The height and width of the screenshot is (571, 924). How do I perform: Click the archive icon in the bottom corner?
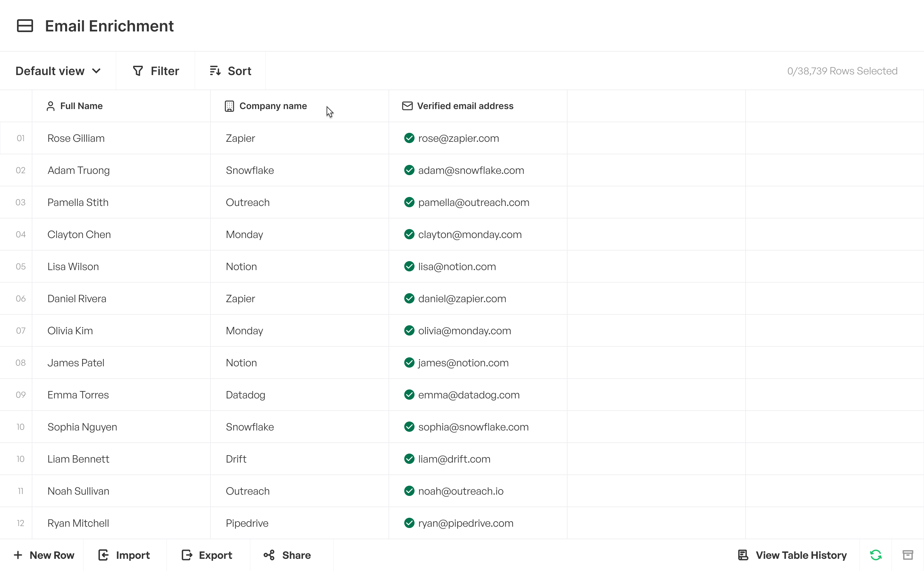(x=908, y=555)
